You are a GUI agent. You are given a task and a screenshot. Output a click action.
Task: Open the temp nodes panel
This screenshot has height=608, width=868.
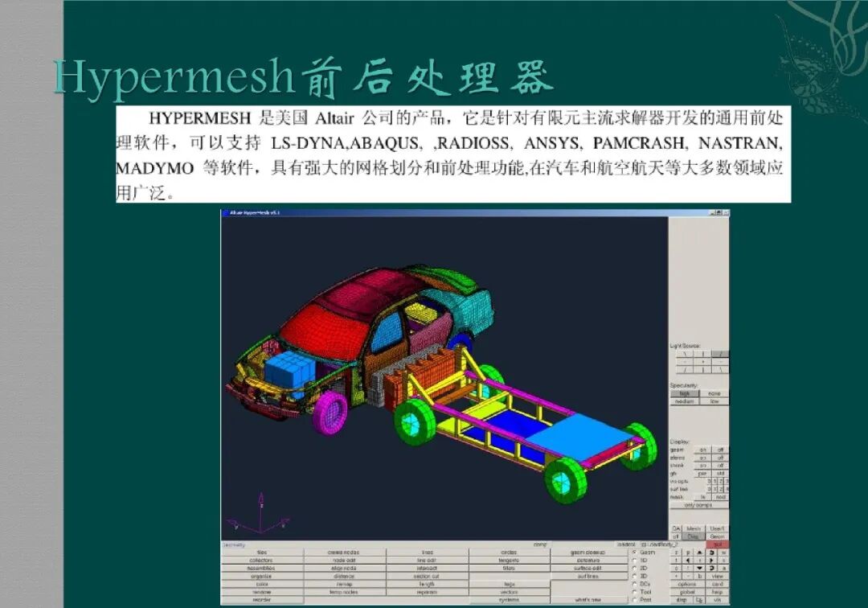tap(344, 592)
